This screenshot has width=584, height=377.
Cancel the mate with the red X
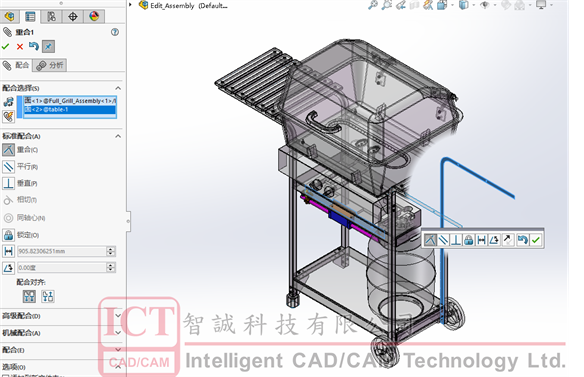[x=20, y=47]
